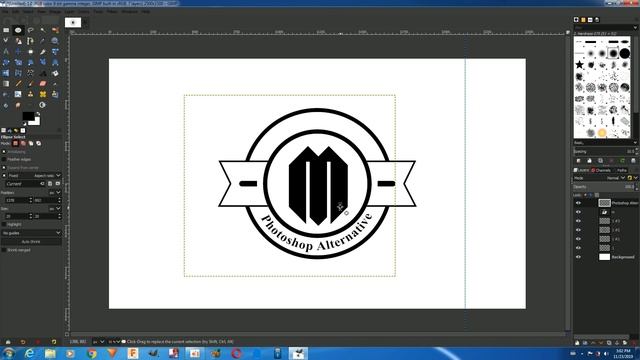This screenshot has width=640, height=360.
Task: Open the File menu
Action: 4,11
